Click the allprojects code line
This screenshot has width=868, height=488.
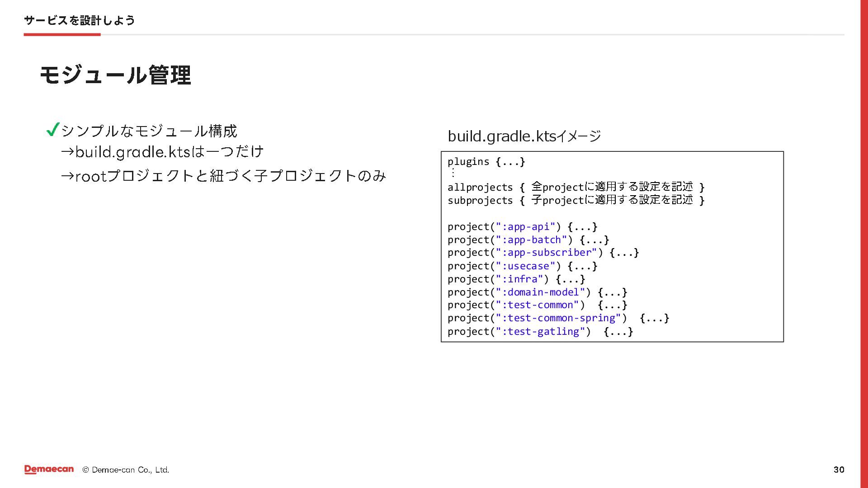576,187
